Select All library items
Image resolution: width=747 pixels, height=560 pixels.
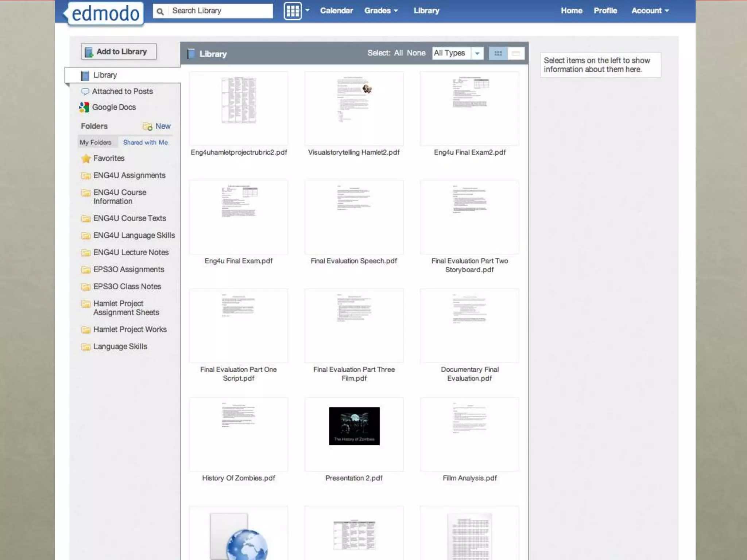[x=398, y=53]
